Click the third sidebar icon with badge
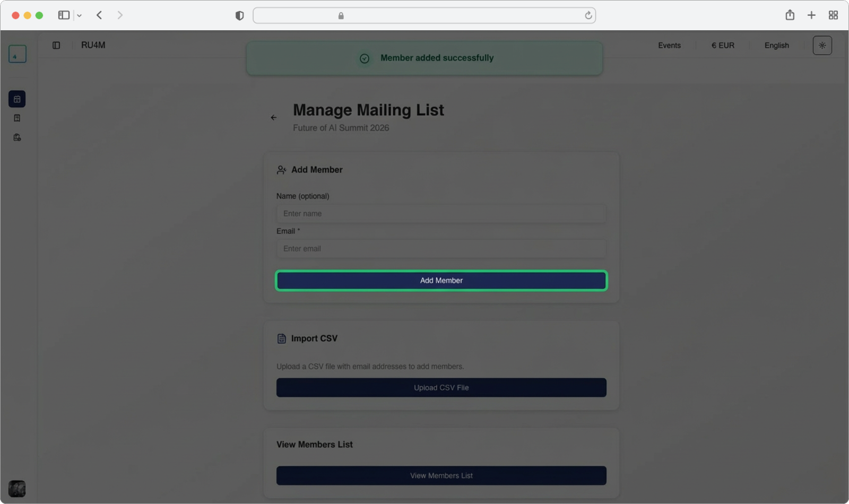The width and height of the screenshot is (849, 504). tap(17, 137)
